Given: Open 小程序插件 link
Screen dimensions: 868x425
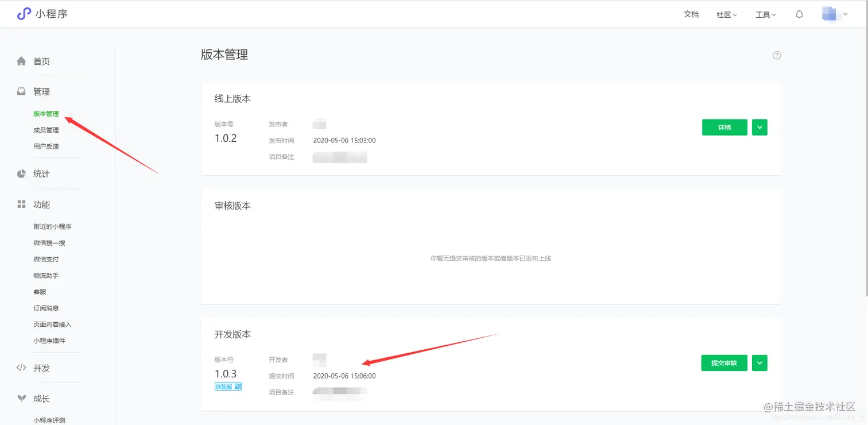Looking at the screenshot, I should click(x=49, y=341).
